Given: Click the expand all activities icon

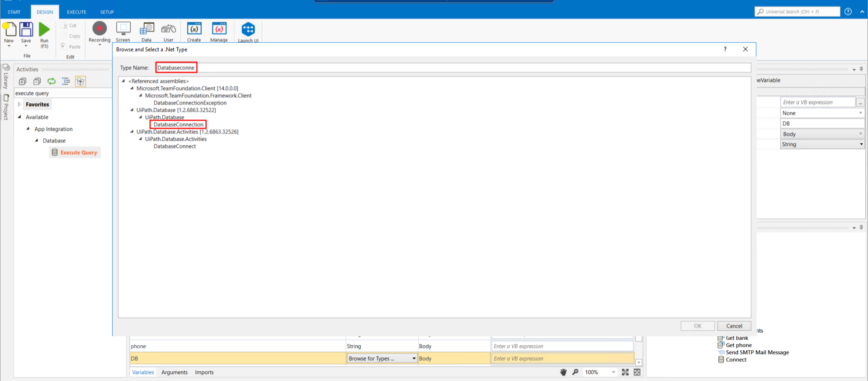Looking at the screenshot, I should coord(23,81).
